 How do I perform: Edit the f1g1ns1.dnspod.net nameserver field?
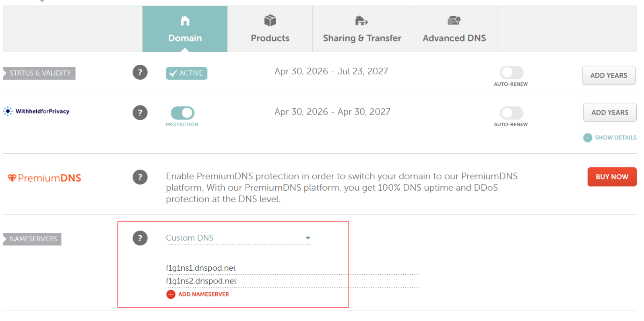[293, 268]
